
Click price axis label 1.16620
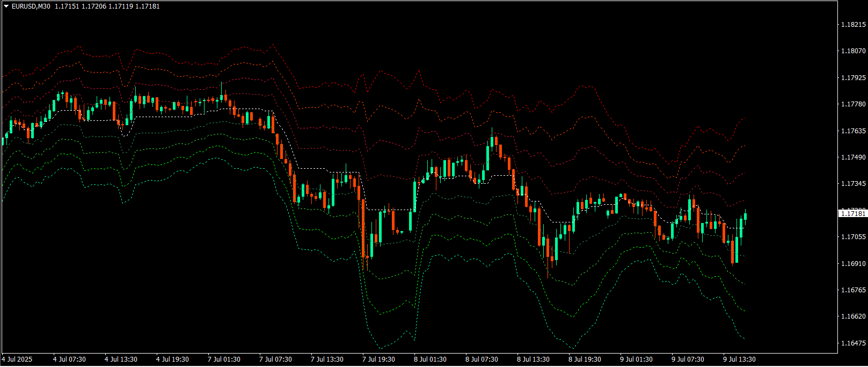[853, 316]
